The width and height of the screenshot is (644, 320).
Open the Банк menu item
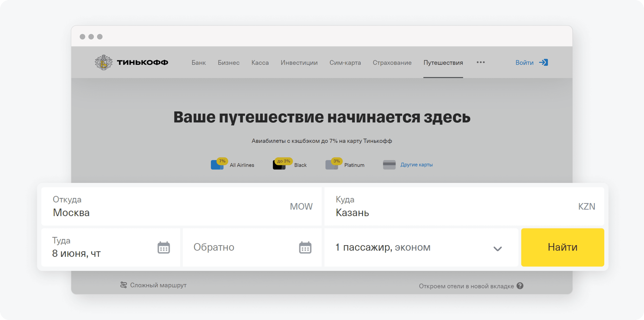coord(198,63)
